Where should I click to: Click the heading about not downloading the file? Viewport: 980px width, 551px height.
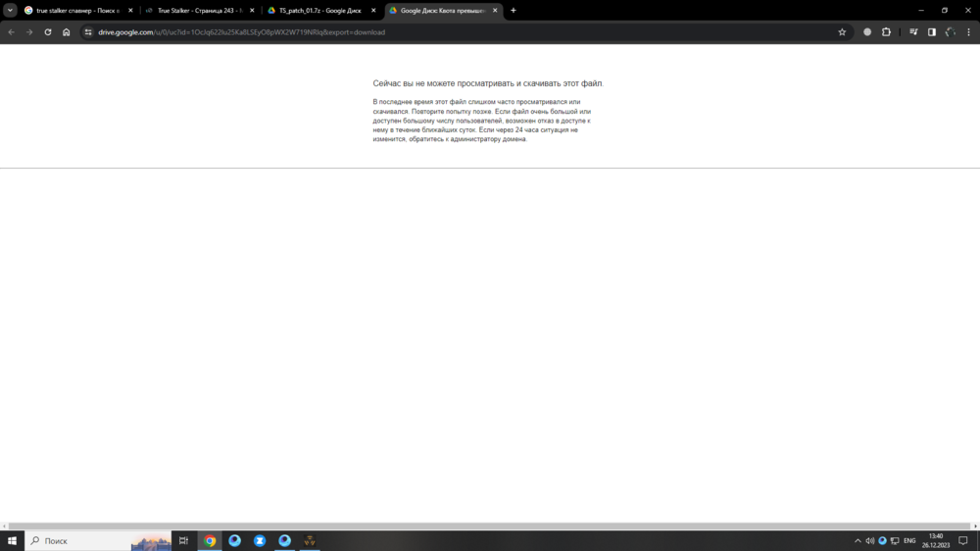(488, 83)
